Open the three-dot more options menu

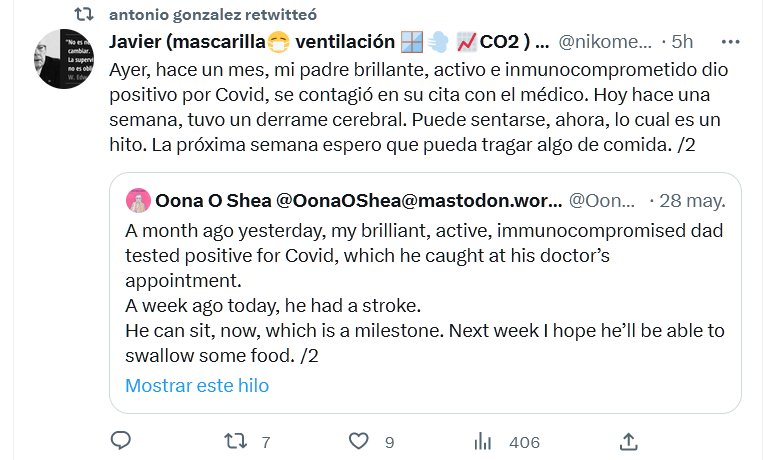point(731,42)
